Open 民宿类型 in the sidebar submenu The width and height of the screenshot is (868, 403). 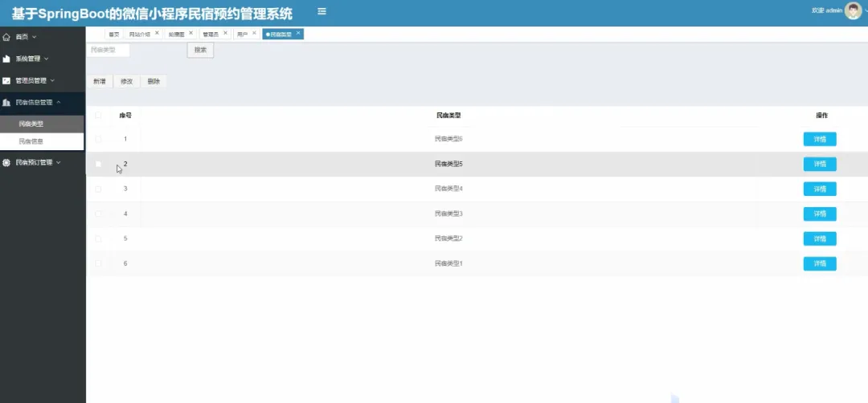[x=42, y=124]
